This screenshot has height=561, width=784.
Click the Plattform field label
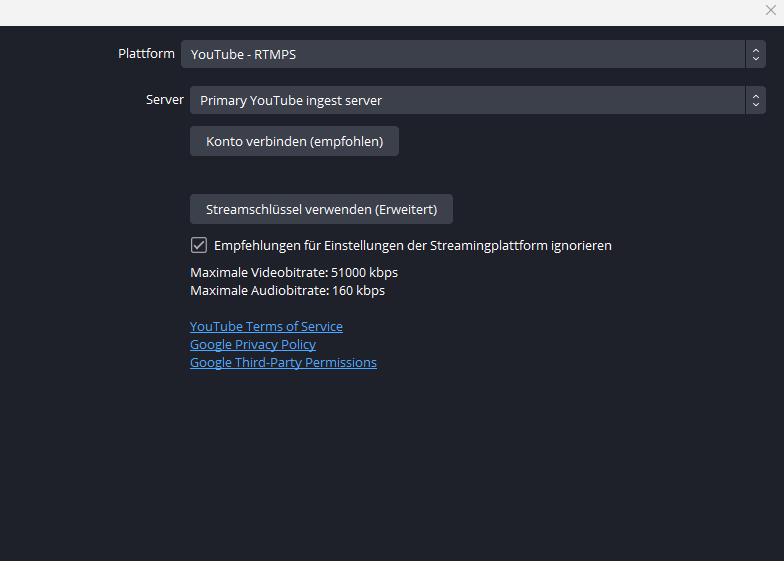(x=146, y=54)
